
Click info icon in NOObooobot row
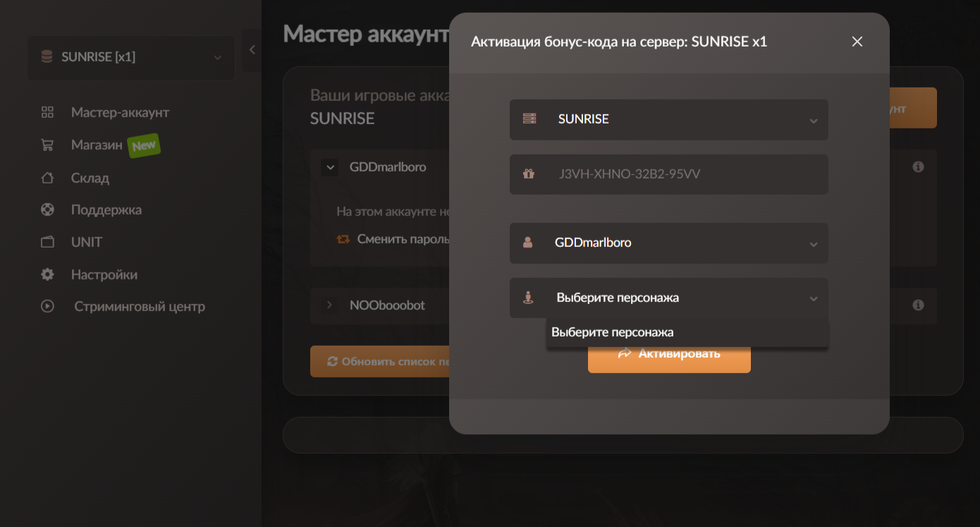click(x=918, y=305)
